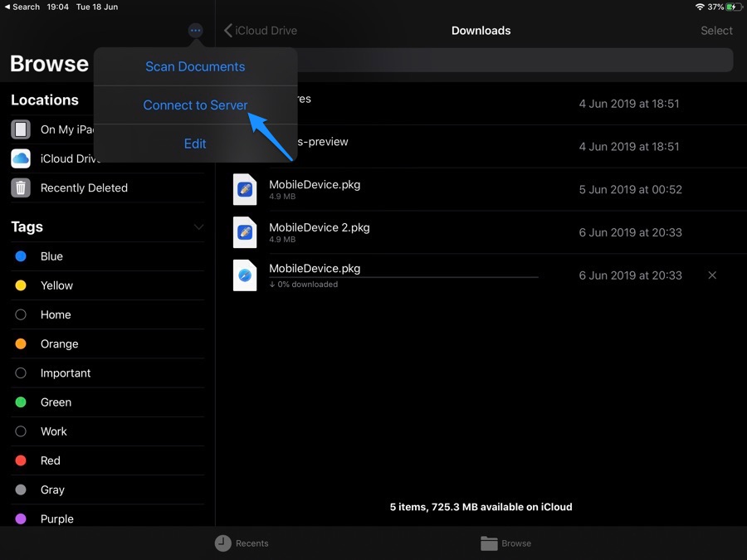Choose Connect to Server
The height and width of the screenshot is (560, 747).
(x=195, y=105)
